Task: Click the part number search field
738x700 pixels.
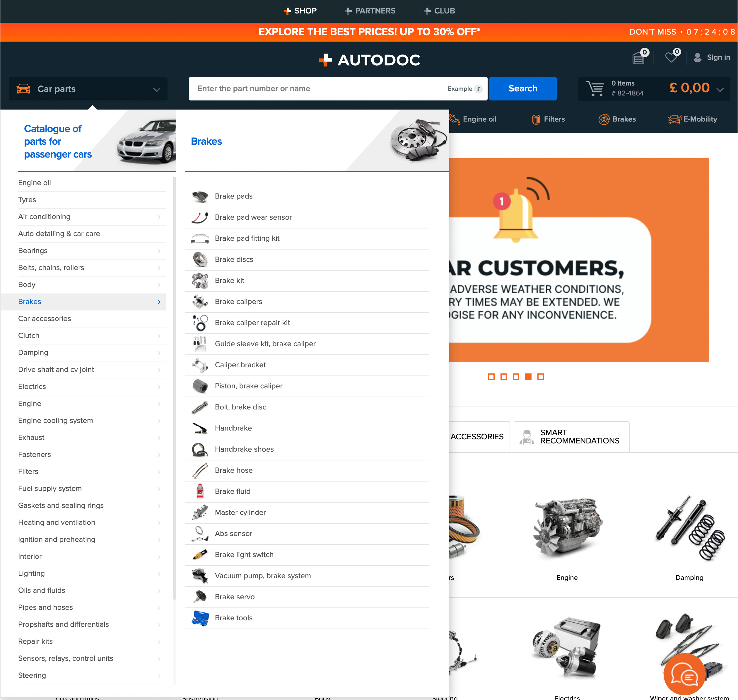Action: 317,89
